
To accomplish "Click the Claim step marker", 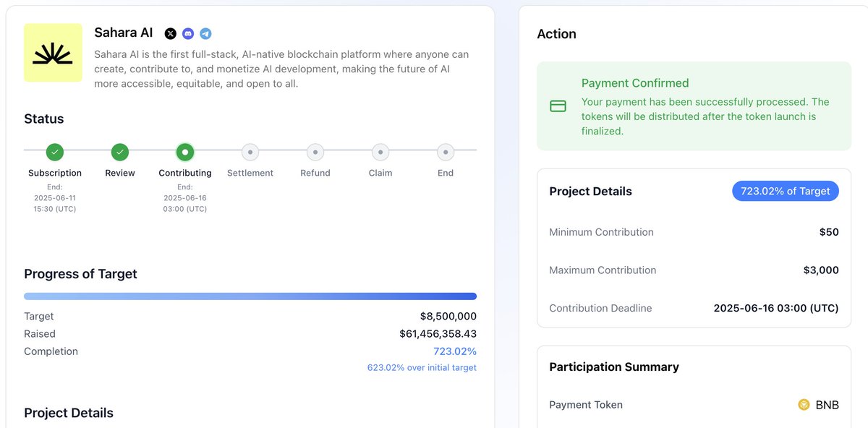I will (380, 152).
